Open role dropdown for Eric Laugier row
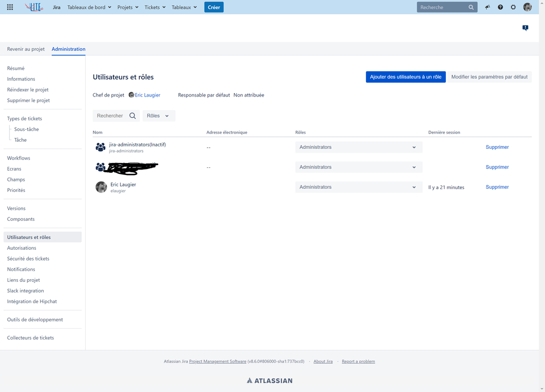This screenshot has width=545, height=392. tap(359, 187)
